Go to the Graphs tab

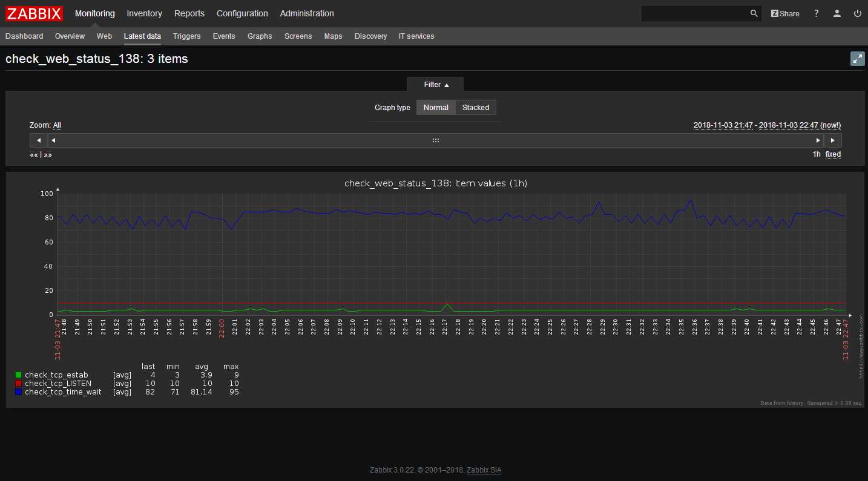pos(260,36)
